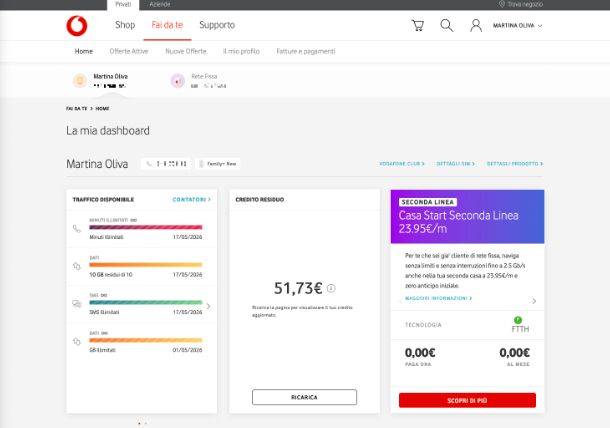Click previous arrow in offer card
This screenshot has height=428, width=610.
[401, 301]
